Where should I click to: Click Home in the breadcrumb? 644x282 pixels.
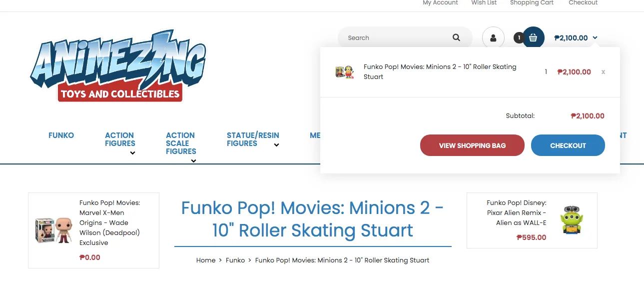(206, 260)
